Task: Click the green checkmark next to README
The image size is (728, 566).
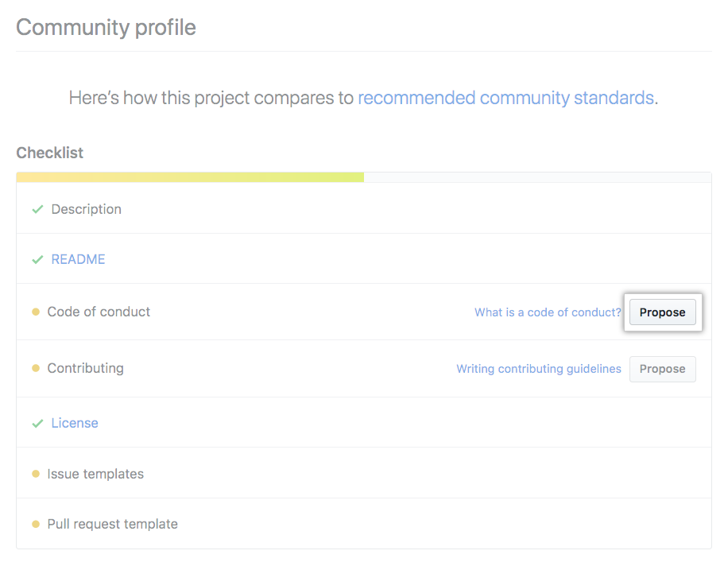Action: pyautogui.click(x=37, y=260)
